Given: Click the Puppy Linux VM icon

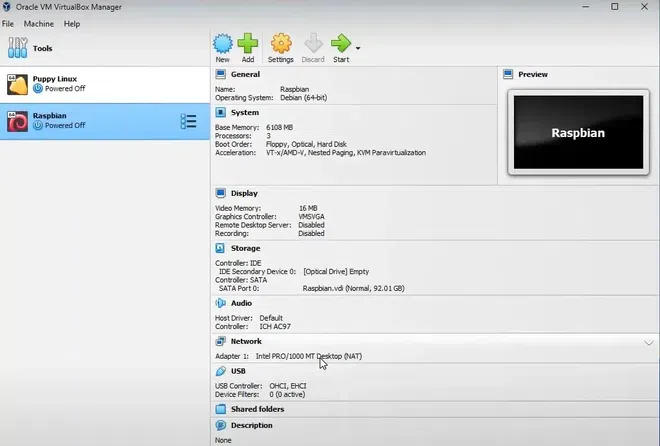Looking at the screenshot, I should (17, 83).
